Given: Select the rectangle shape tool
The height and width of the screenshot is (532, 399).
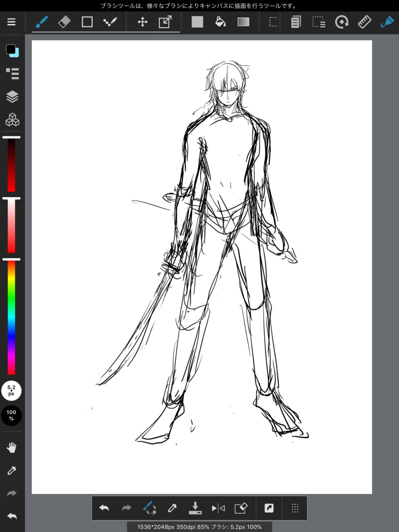Looking at the screenshot, I should (x=87, y=22).
